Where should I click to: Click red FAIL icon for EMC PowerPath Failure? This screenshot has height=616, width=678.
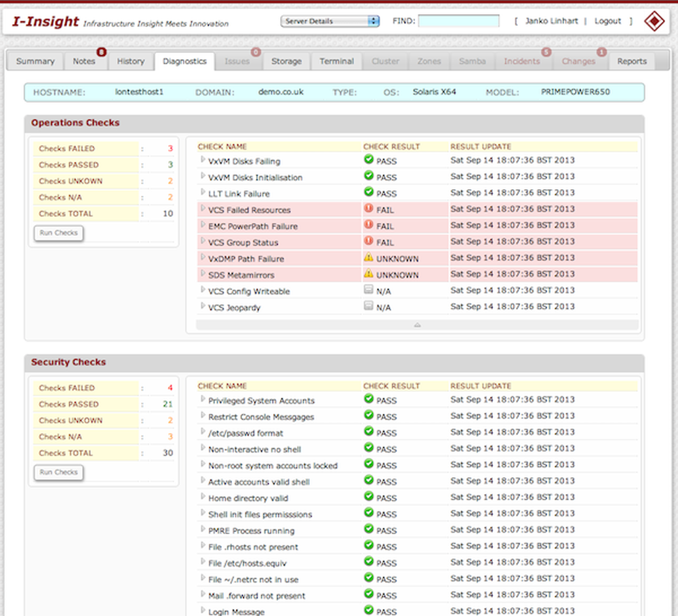pos(369,225)
